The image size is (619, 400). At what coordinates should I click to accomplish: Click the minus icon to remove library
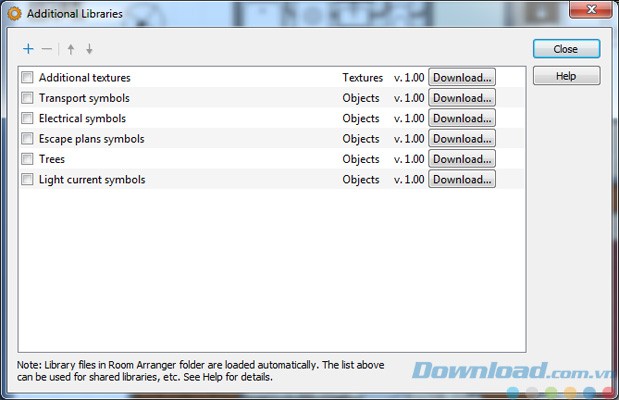pyautogui.click(x=47, y=49)
